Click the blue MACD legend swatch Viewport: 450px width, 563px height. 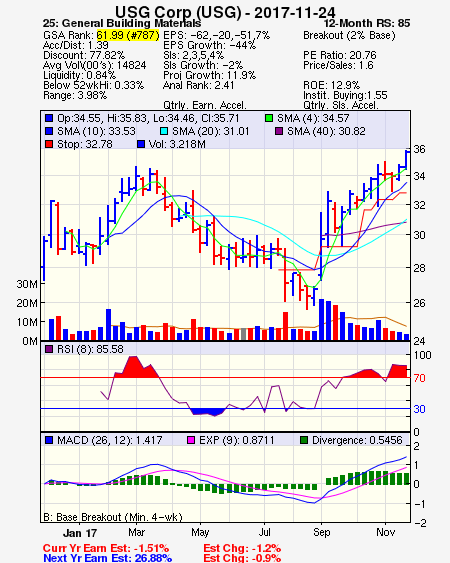click(x=49, y=440)
